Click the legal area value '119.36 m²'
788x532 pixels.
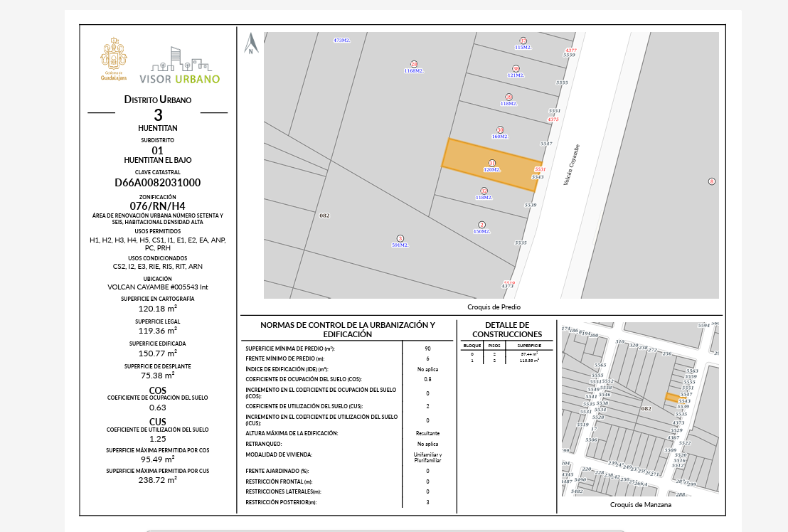coord(158,331)
